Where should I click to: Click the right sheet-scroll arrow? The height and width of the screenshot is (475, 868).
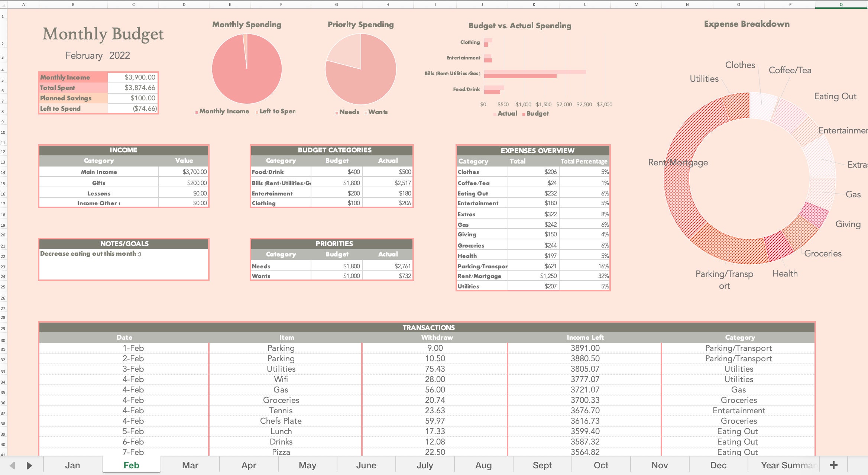(29, 465)
